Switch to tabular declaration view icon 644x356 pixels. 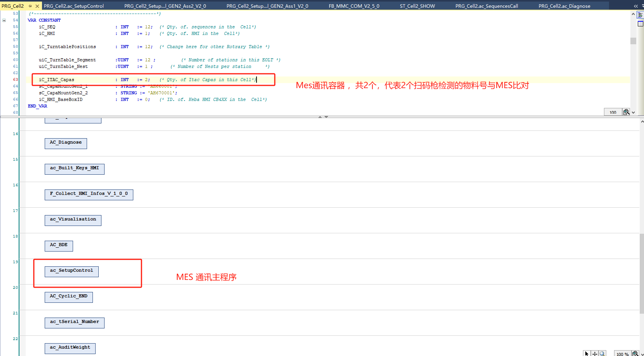[641, 24]
